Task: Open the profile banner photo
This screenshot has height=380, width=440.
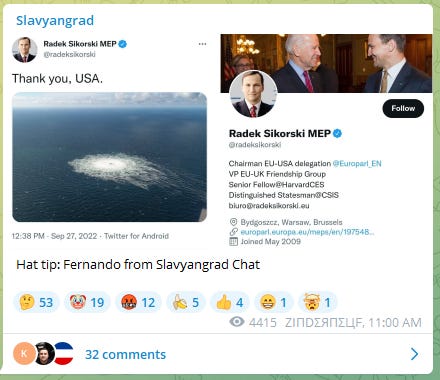Action: 326,63
